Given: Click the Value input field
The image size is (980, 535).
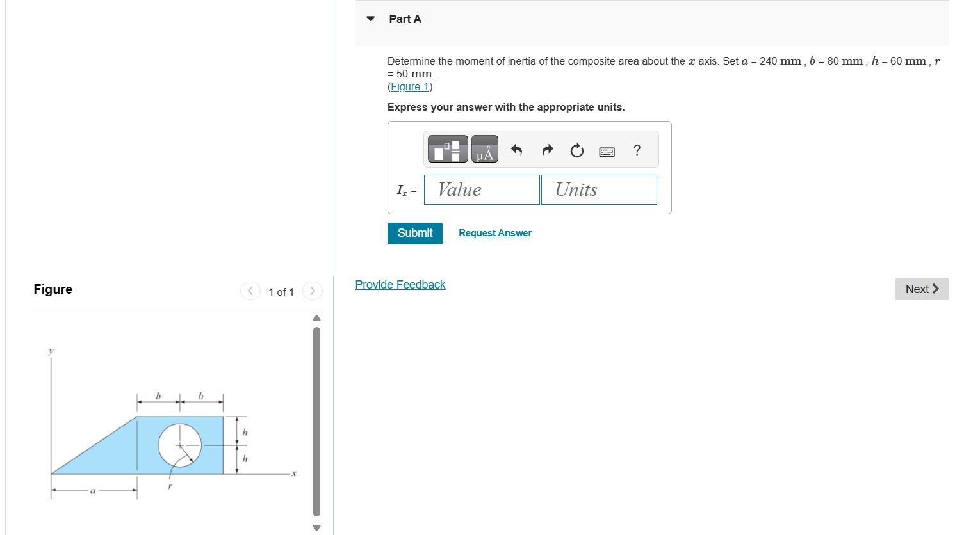Looking at the screenshot, I should click(481, 189).
